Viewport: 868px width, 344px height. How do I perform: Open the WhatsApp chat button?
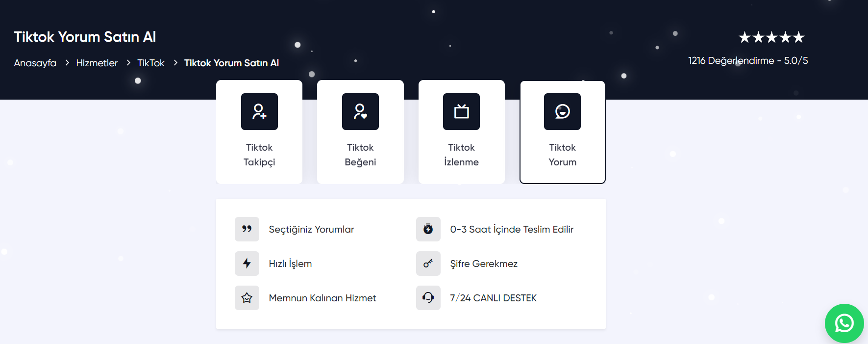(844, 323)
